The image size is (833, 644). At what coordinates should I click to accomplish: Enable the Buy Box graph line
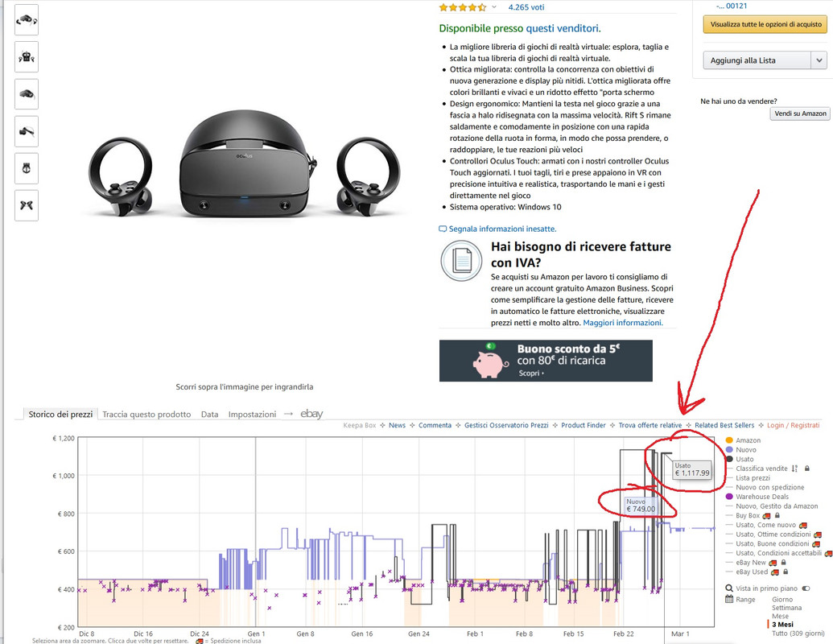748,515
